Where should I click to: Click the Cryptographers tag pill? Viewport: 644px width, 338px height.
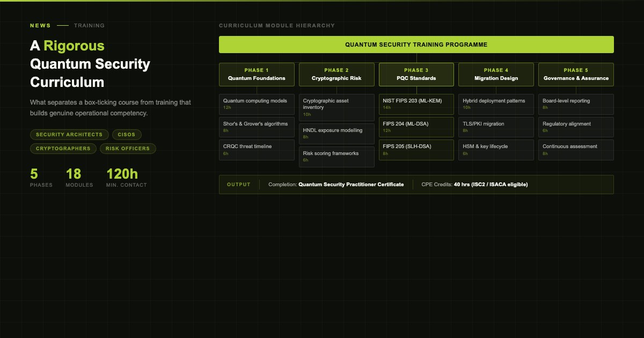(63, 149)
